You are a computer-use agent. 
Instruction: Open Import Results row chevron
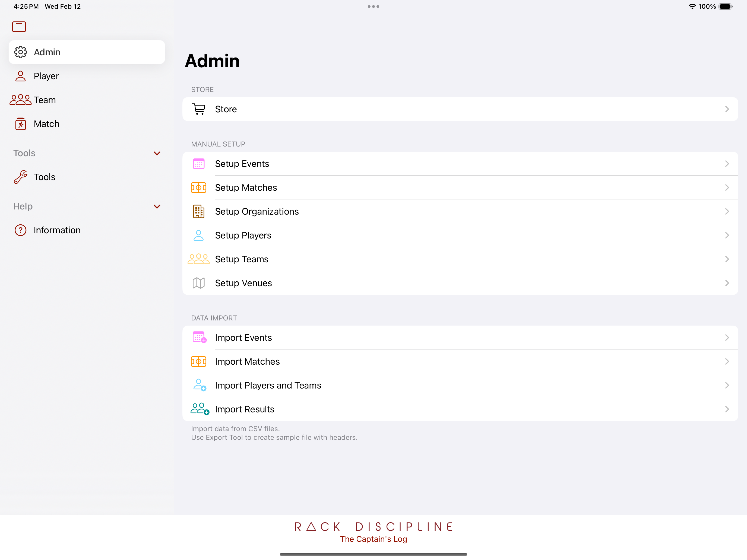727,409
